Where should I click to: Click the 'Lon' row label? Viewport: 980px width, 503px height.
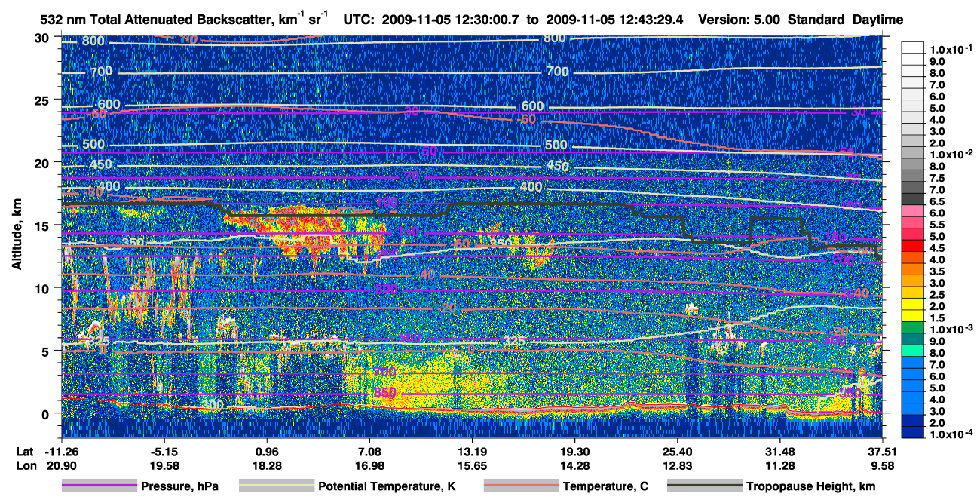pyautogui.click(x=25, y=466)
